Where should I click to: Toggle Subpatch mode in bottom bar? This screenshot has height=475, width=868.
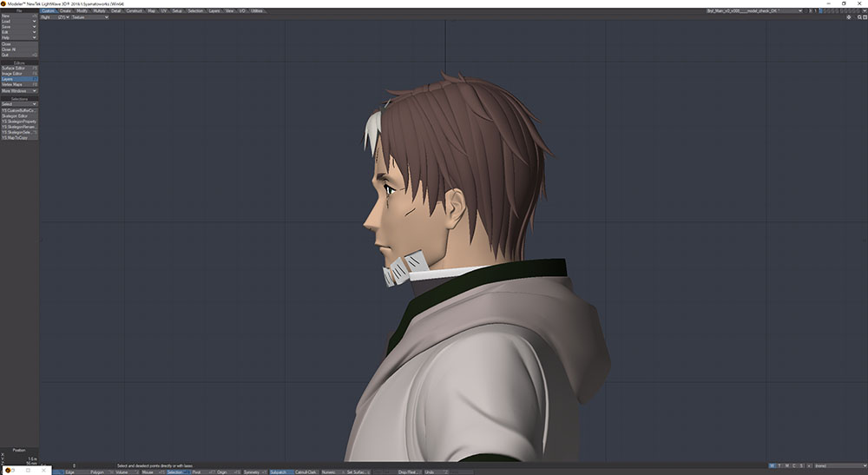280,472
